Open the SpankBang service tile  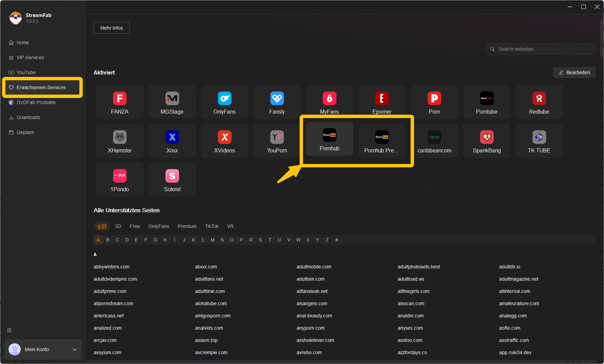[x=487, y=141]
